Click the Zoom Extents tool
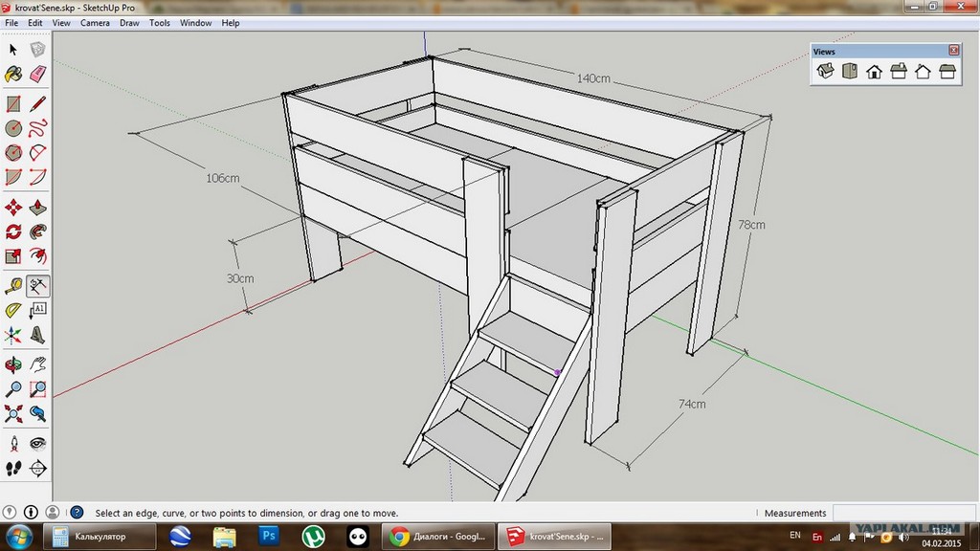Viewport: 980px width, 551px height. pos(13,414)
